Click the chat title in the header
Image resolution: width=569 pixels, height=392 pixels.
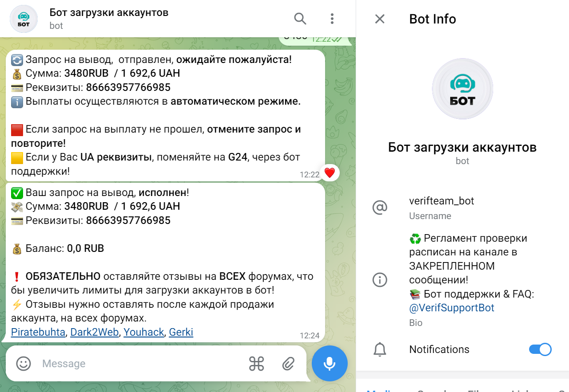(x=109, y=12)
